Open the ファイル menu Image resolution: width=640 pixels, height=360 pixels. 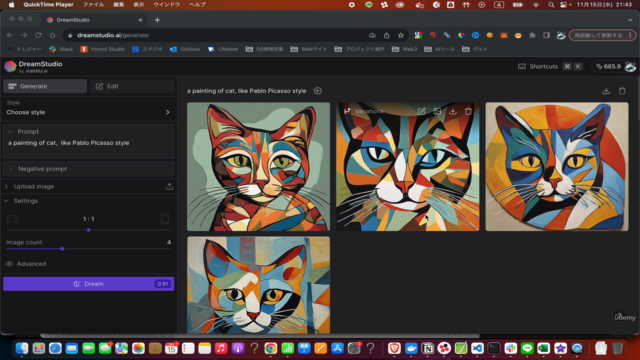tap(93, 4)
